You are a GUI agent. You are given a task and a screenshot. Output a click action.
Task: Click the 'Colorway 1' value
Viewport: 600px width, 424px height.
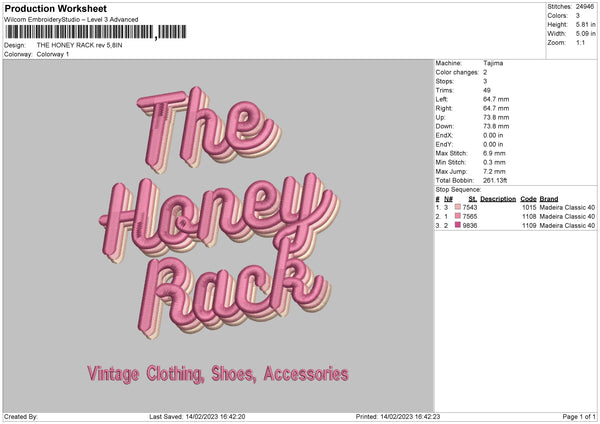[53, 54]
